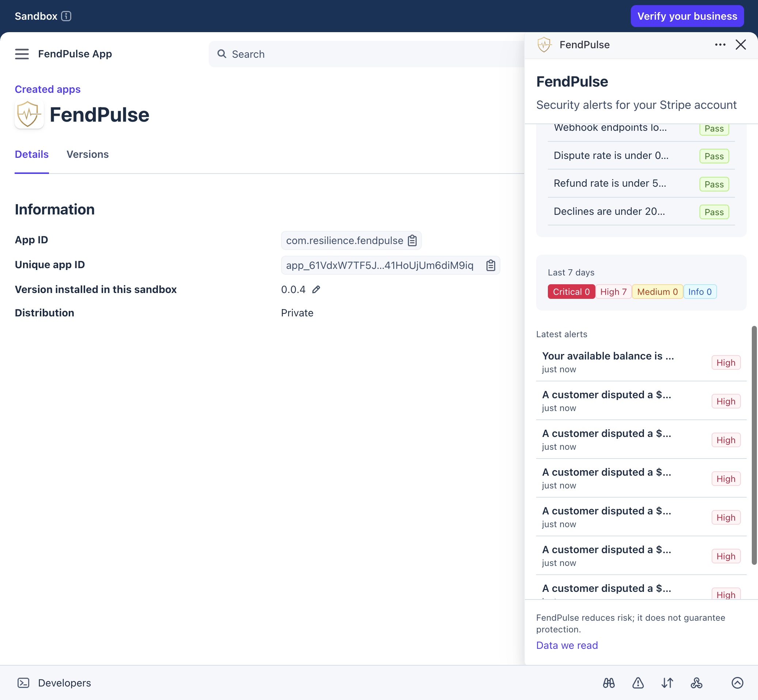
Task: Open the hamburger navigation menu
Action: click(x=22, y=54)
